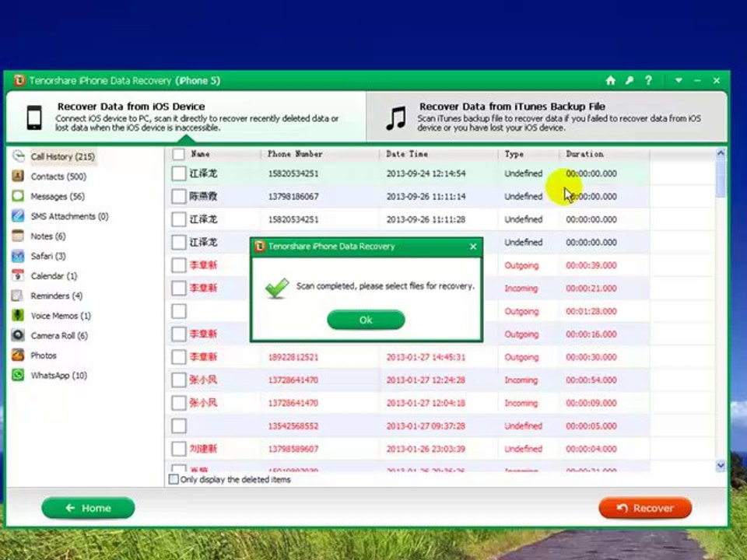Select the SMS Attachments icon
Viewport: 747px width, 560px height.
tap(18, 215)
